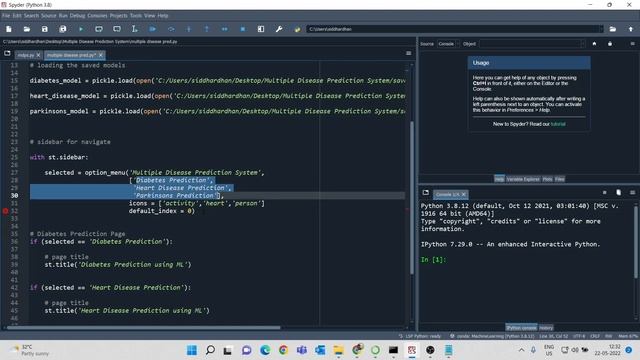Toggle the breakpoint on line 32
Screen dimensions: 640x360
point(5,211)
